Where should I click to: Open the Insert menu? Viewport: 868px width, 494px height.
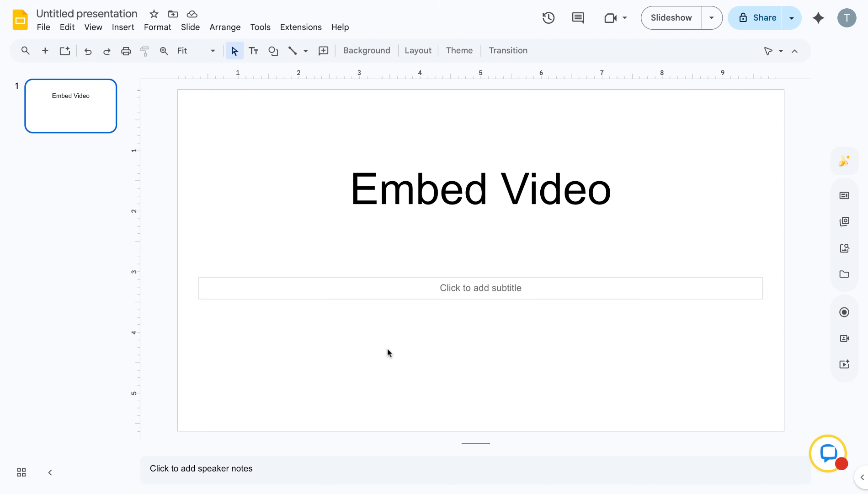(123, 27)
